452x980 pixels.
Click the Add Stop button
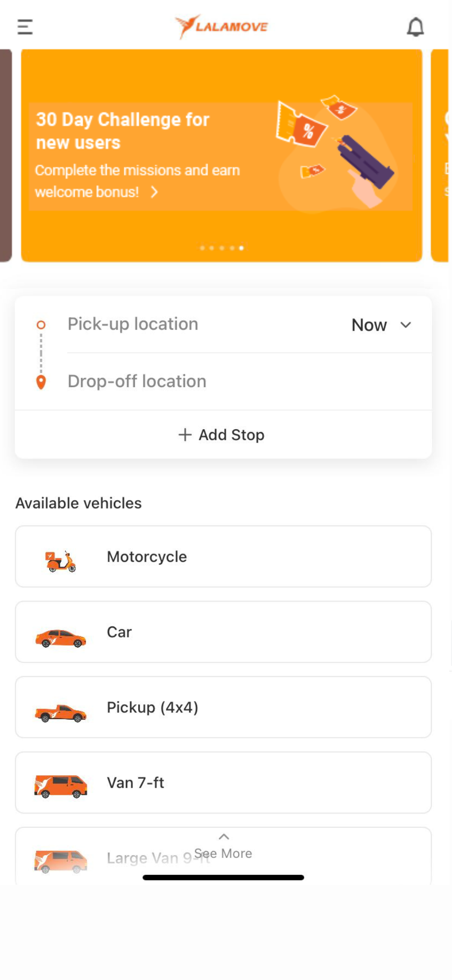tap(223, 434)
